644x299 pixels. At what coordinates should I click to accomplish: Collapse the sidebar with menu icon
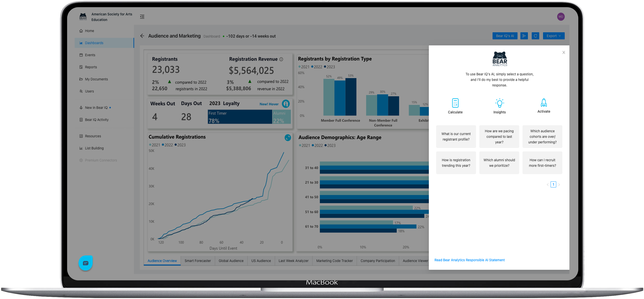click(x=142, y=17)
